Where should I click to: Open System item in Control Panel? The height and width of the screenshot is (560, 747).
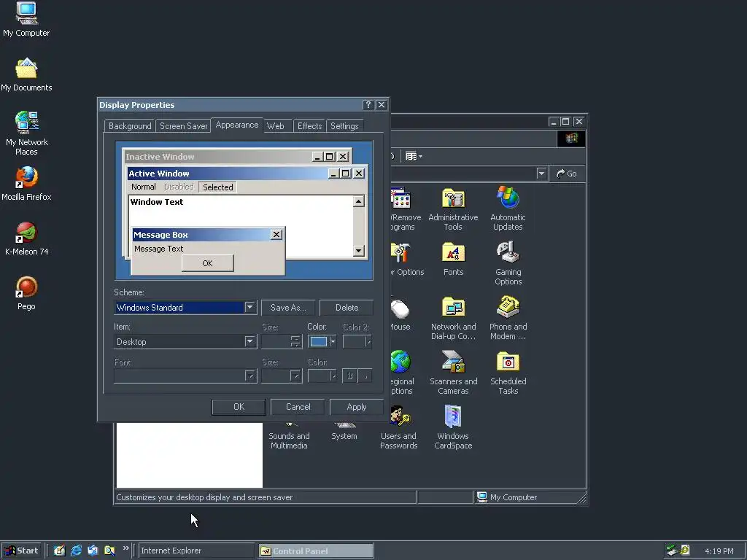pos(344,432)
